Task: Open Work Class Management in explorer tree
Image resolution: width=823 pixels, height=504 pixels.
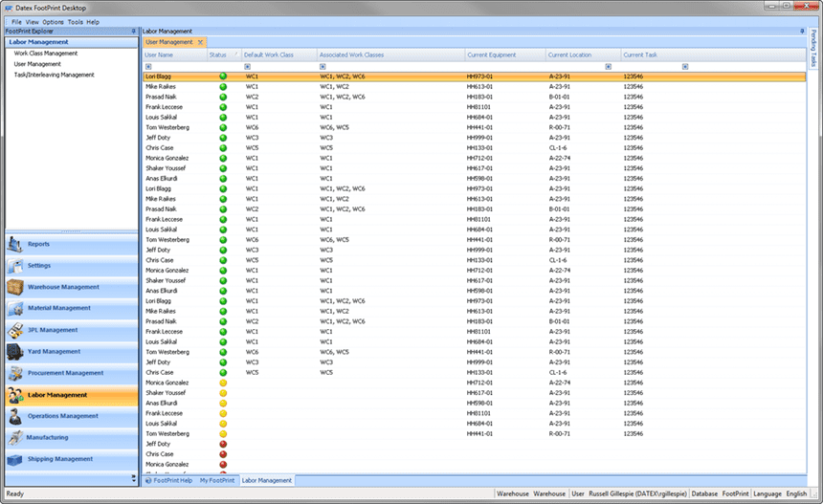Action: 46,54
